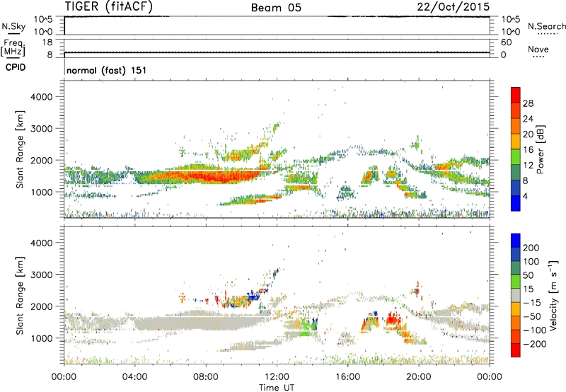Click the 3000 tick on the power panel

[42, 129]
